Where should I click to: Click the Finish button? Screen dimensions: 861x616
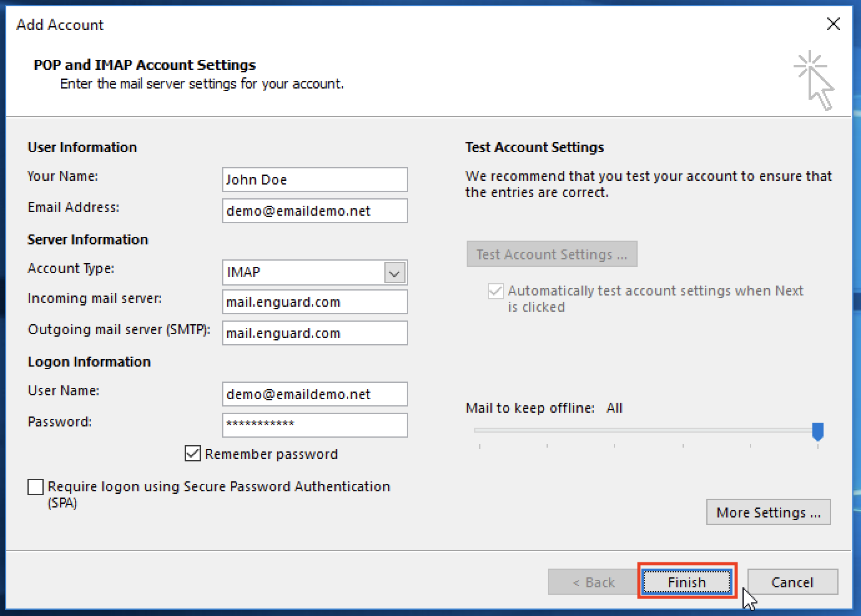[687, 582]
